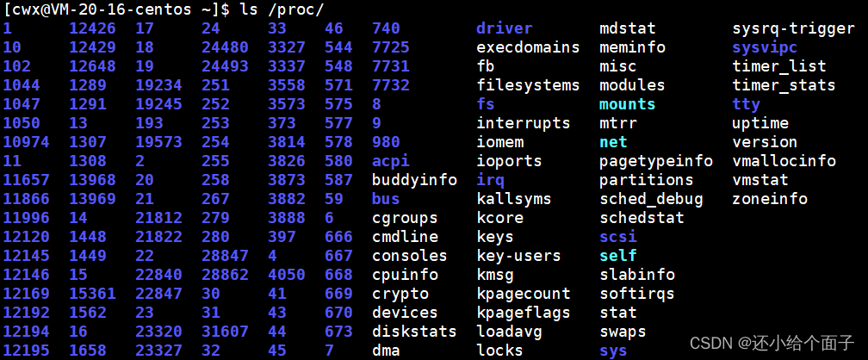Select the 'tty' directory entry
Image resolution: width=868 pixels, height=360 pixels.
[x=747, y=104]
